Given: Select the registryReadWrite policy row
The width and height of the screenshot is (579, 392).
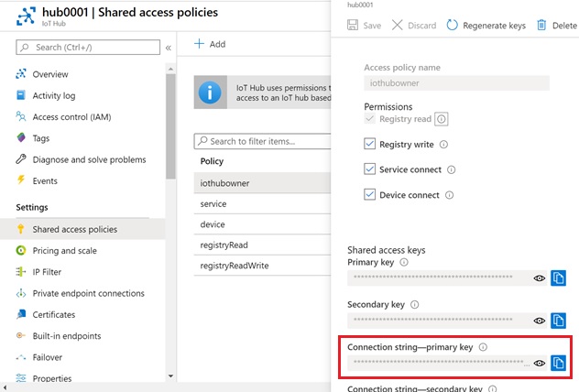Looking at the screenshot, I should [262, 266].
